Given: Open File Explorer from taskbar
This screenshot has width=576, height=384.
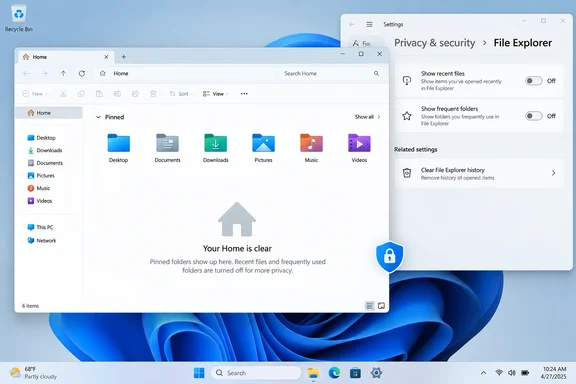Looking at the screenshot, I should (x=313, y=373).
